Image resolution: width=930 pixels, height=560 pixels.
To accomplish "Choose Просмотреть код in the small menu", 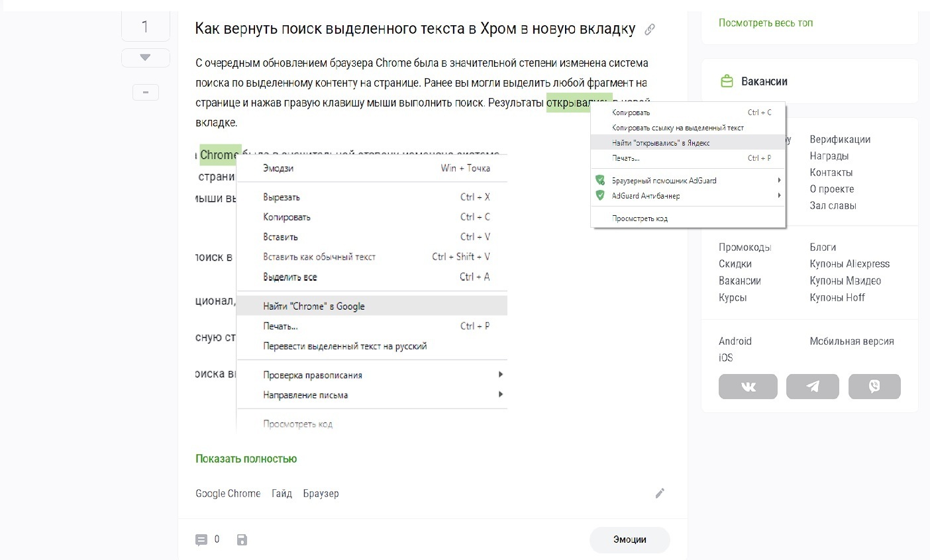I will 688,218.
